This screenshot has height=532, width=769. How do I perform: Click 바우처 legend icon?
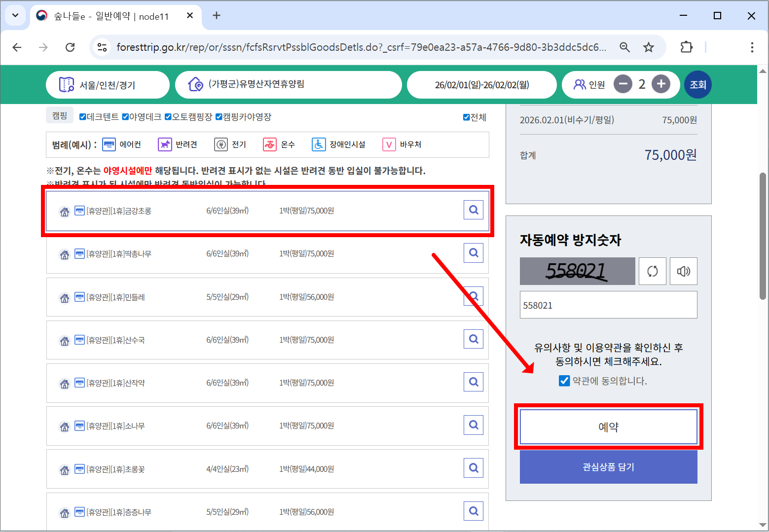coord(389,144)
